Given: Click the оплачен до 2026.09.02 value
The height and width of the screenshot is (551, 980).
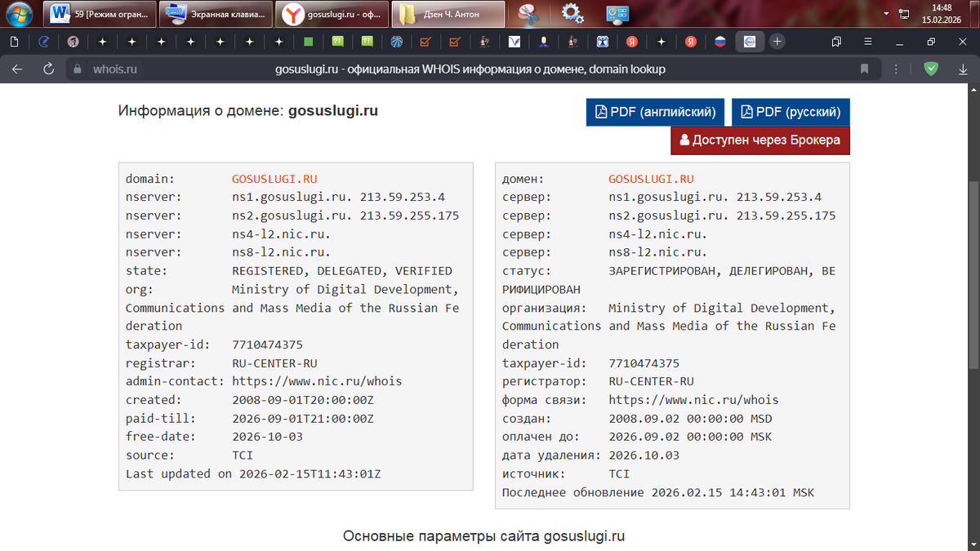Looking at the screenshot, I should (x=690, y=437).
